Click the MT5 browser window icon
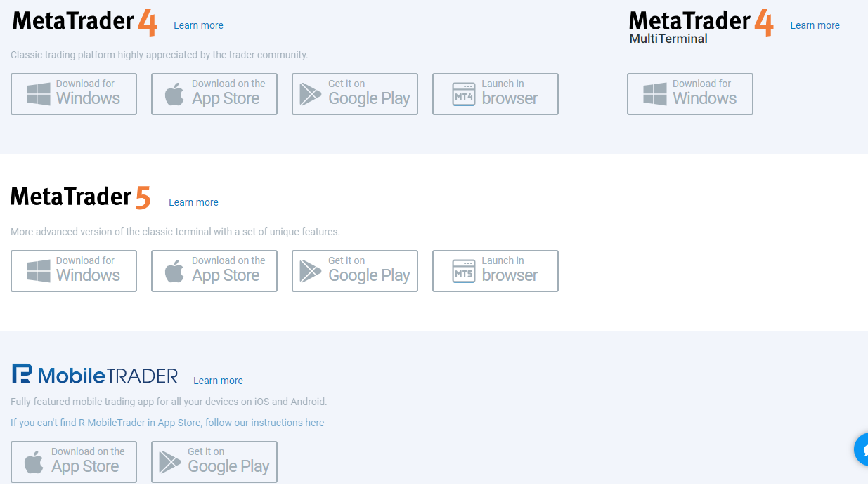The height and width of the screenshot is (495, 868). coord(464,271)
